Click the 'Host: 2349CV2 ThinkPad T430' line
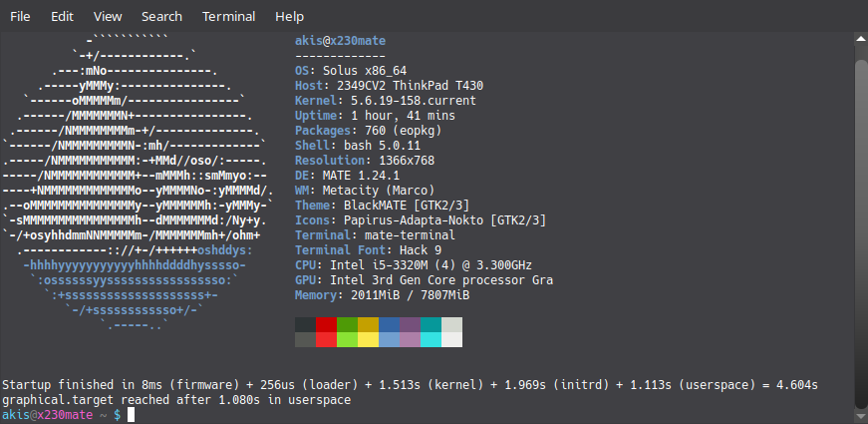The height and width of the screenshot is (424, 868). tap(390, 86)
